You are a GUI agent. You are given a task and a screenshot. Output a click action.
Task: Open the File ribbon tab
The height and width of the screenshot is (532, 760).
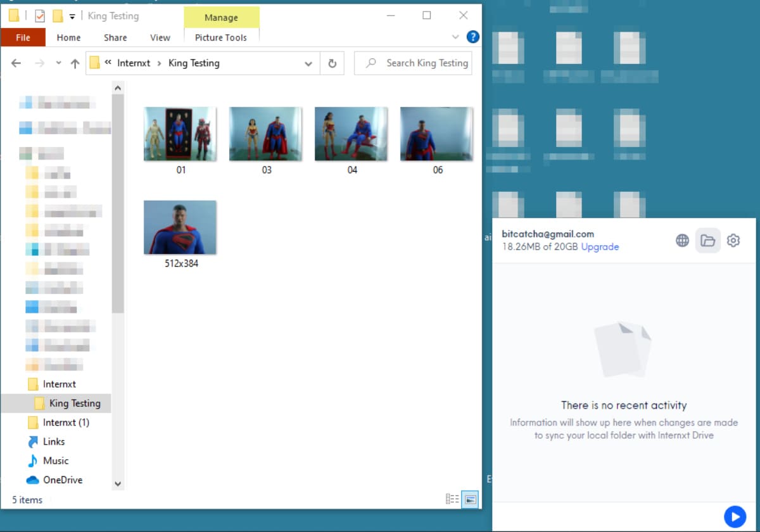pyautogui.click(x=23, y=37)
